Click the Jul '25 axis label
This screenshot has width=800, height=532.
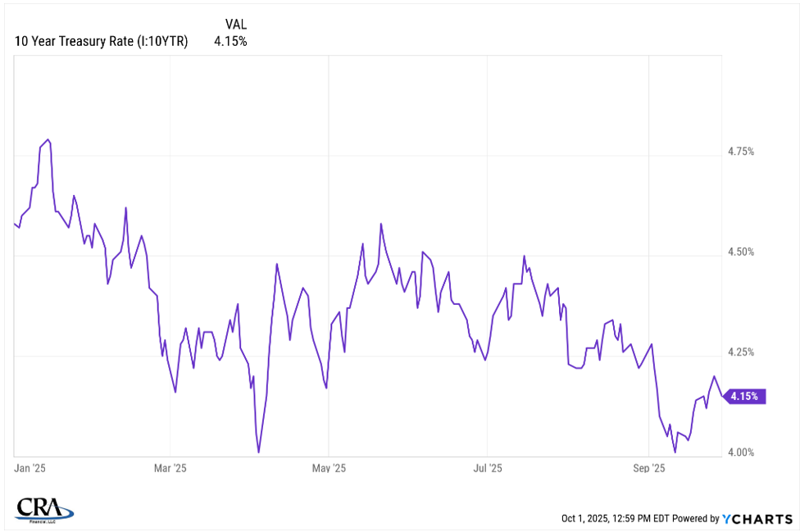pyautogui.click(x=488, y=468)
